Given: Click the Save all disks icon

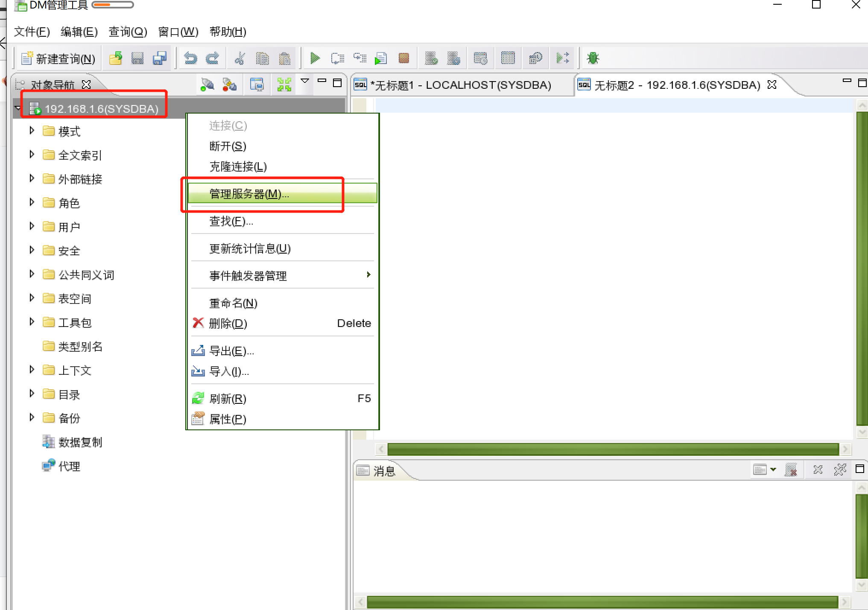Looking at the screenshot, I should tap(159, 58).
